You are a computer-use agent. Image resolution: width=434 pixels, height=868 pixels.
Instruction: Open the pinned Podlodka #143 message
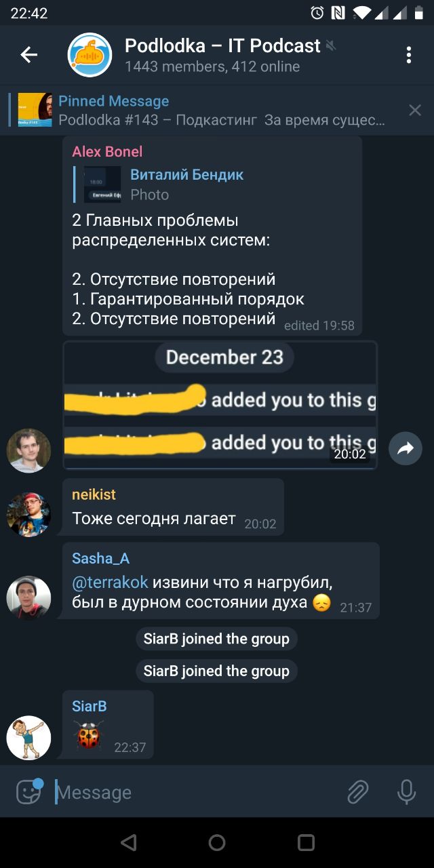(x=203, y=110)
